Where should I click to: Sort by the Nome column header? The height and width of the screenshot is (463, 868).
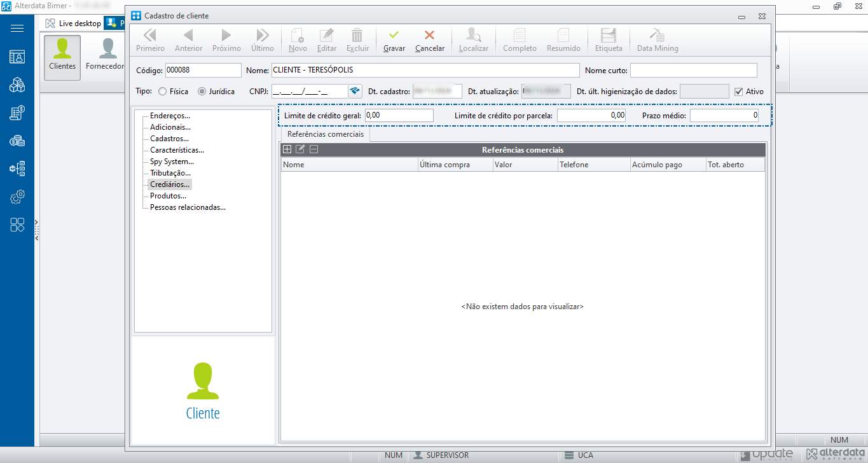(x=349, y=165)
